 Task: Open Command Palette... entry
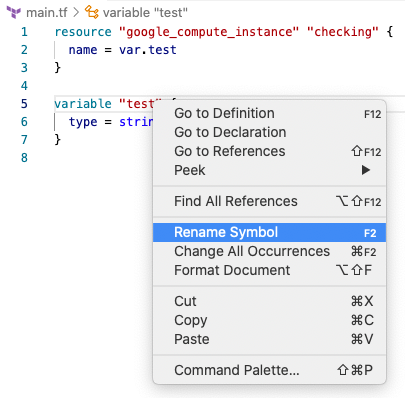click(x=269, y=370)
